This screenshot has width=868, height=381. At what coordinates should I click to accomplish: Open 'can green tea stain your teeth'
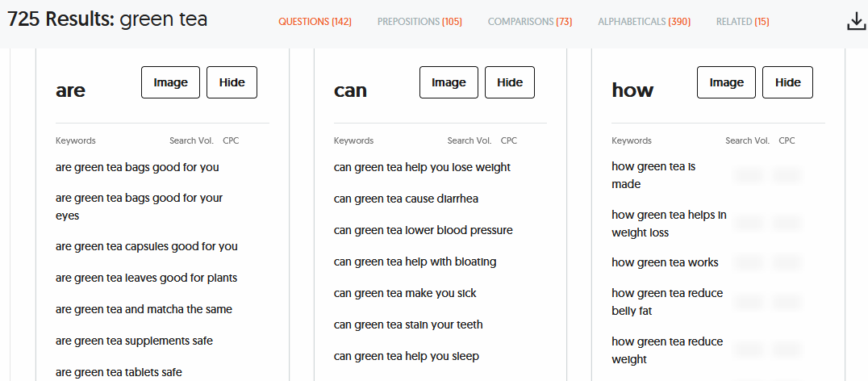click(x=408, y=324)
